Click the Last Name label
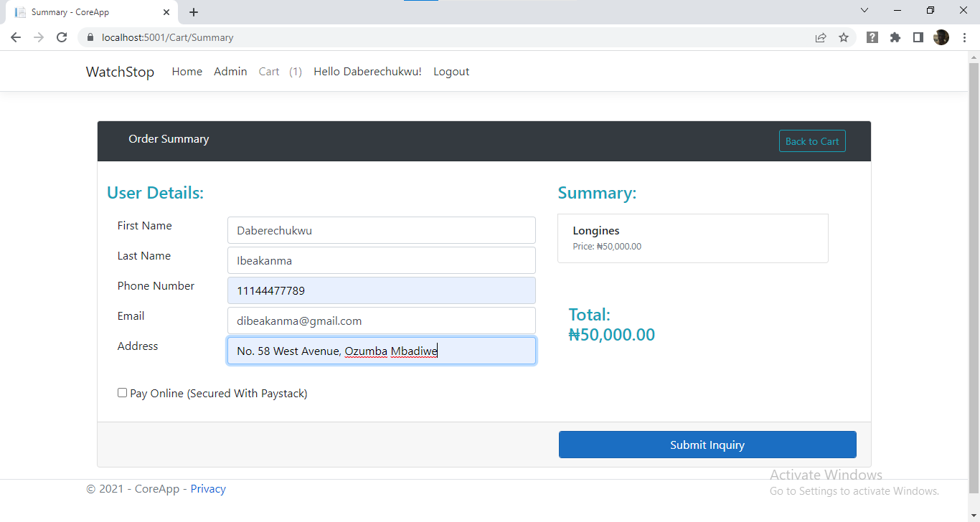The width and height of the screenshot is (980, 522). click(143, 256)
